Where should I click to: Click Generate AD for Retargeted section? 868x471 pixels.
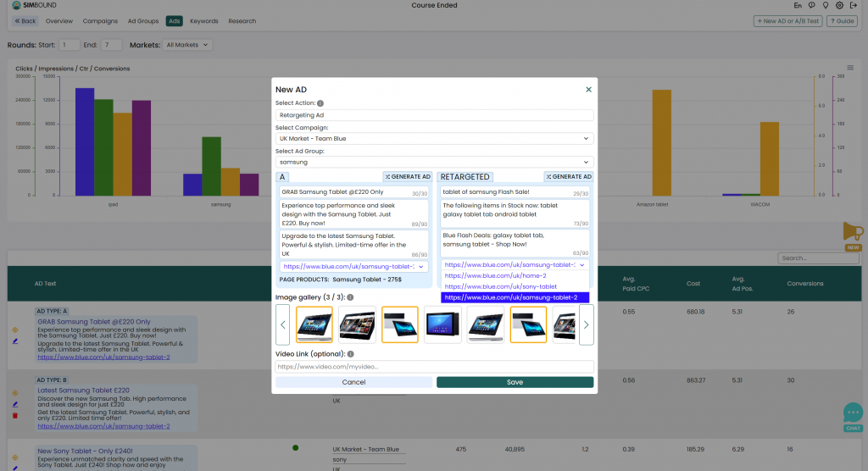[x=569, y=177]
